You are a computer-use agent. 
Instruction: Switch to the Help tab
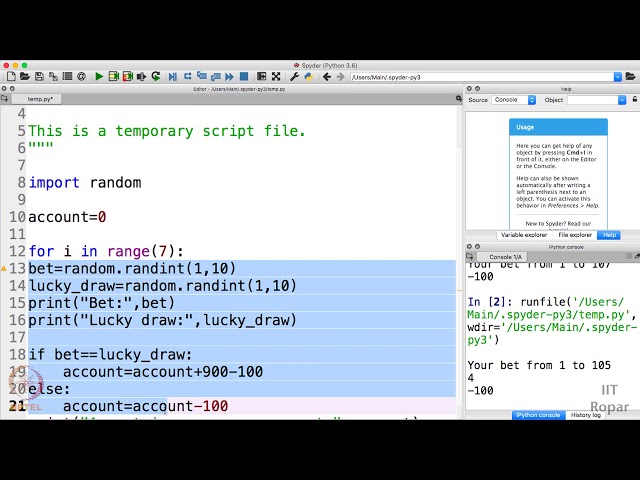(x=609, y=235)
